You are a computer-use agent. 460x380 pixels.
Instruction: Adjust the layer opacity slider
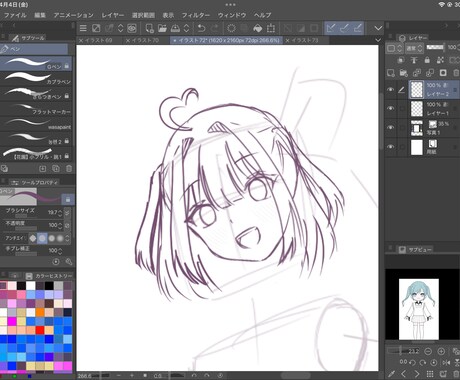[435, 47]
